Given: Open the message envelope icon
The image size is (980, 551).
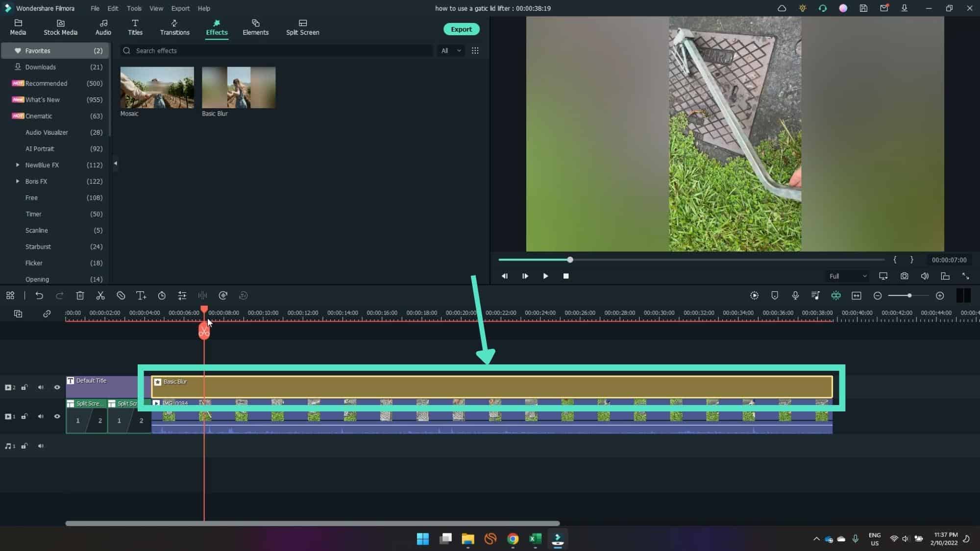Looking at the screenshot, I should point(884,8).
